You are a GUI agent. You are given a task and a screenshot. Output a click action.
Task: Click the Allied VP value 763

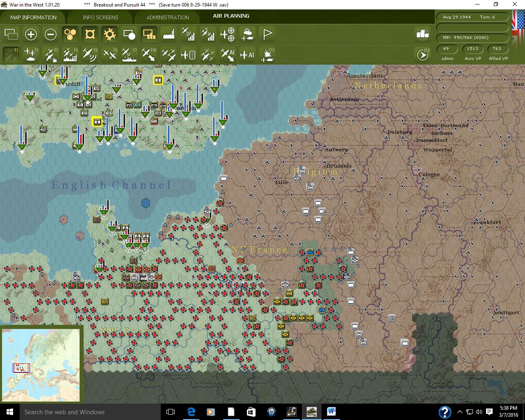point(498,49)
